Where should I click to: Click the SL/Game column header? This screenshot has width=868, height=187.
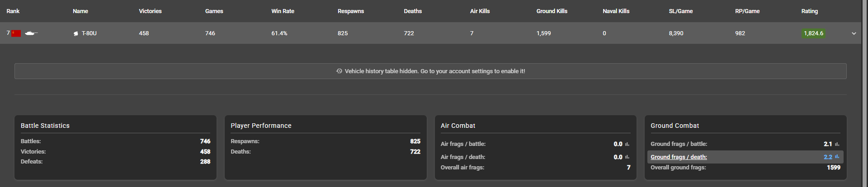click(x=680, y=11)
